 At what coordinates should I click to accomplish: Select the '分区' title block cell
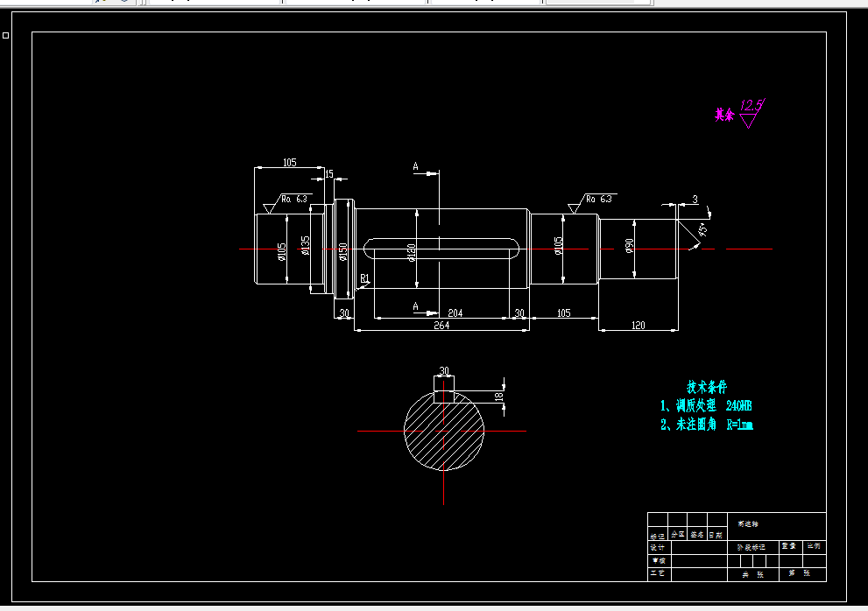[x=678, y=535]
